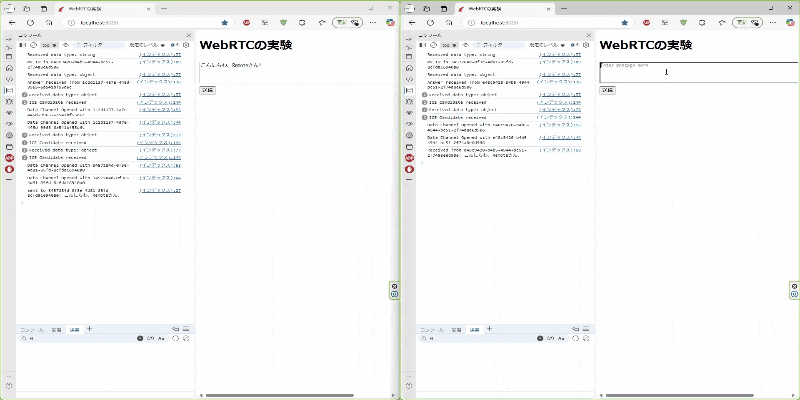Toggle regex option in left search bar
Image resolution: width=800 pixels, height=400 pixels.
[x=152, y=339]
